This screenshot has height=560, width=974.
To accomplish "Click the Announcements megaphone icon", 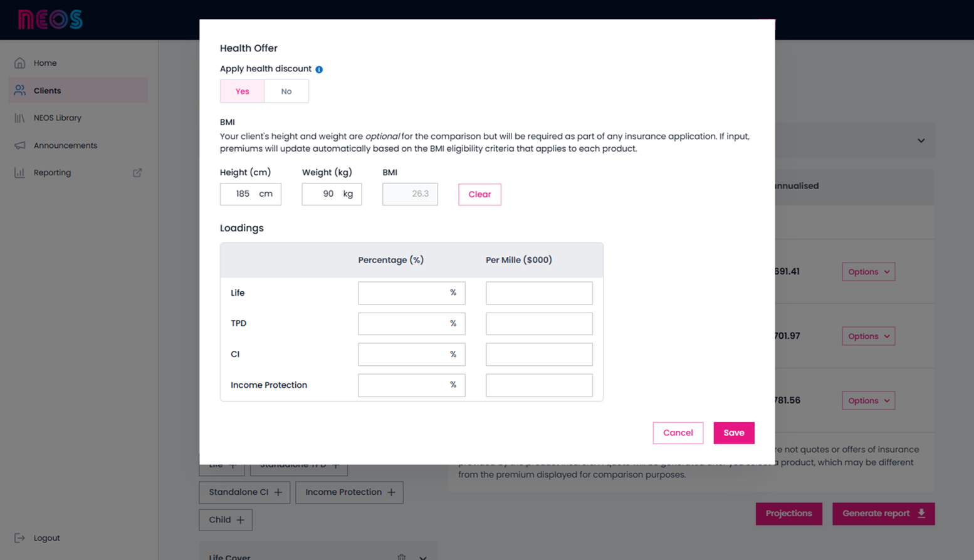I will click(x=20, y=145).
